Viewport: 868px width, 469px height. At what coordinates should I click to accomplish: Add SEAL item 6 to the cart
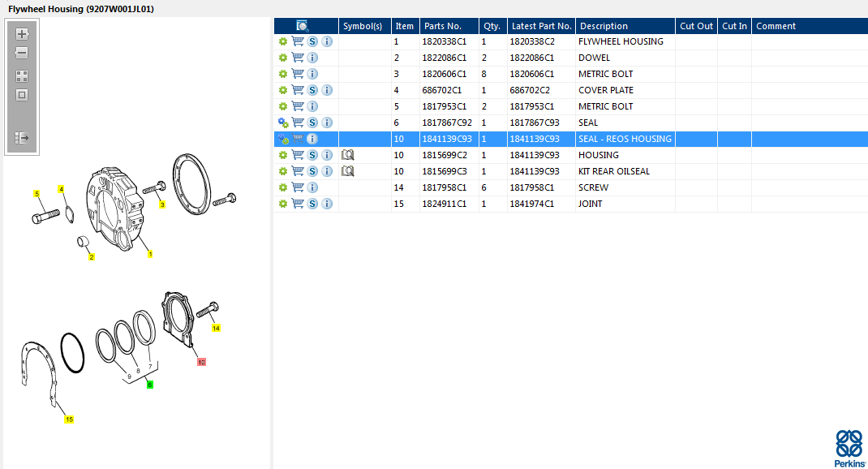pos(298,123)
